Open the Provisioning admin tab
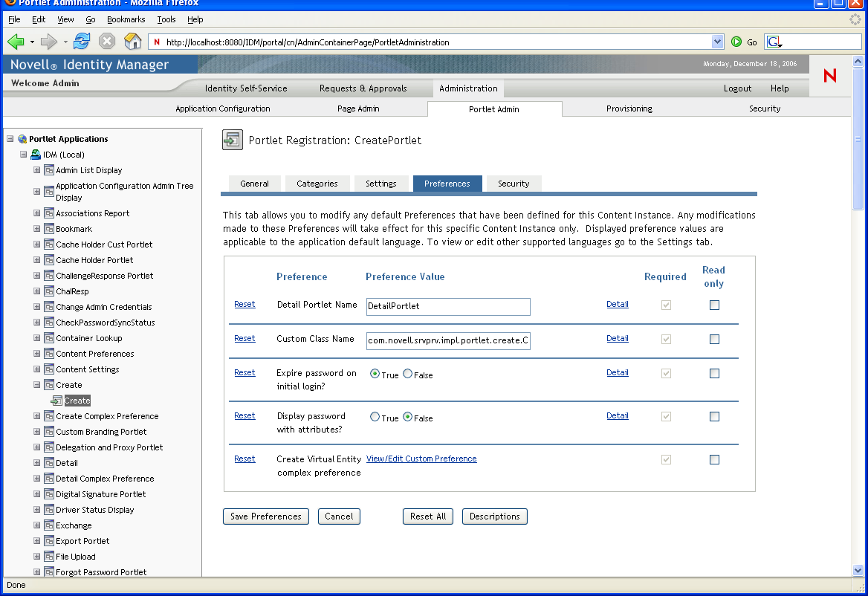 (x=629, y=108)
